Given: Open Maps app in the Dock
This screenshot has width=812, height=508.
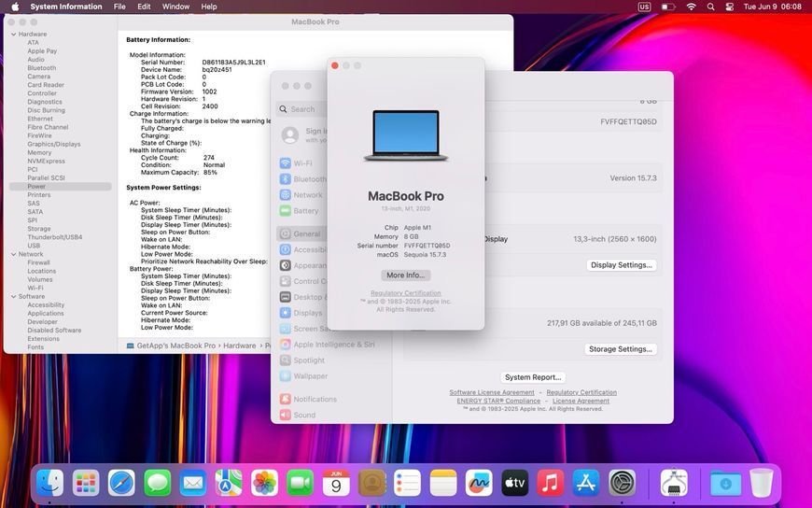Looking at the screenshot, I should (x=229, y=483).
